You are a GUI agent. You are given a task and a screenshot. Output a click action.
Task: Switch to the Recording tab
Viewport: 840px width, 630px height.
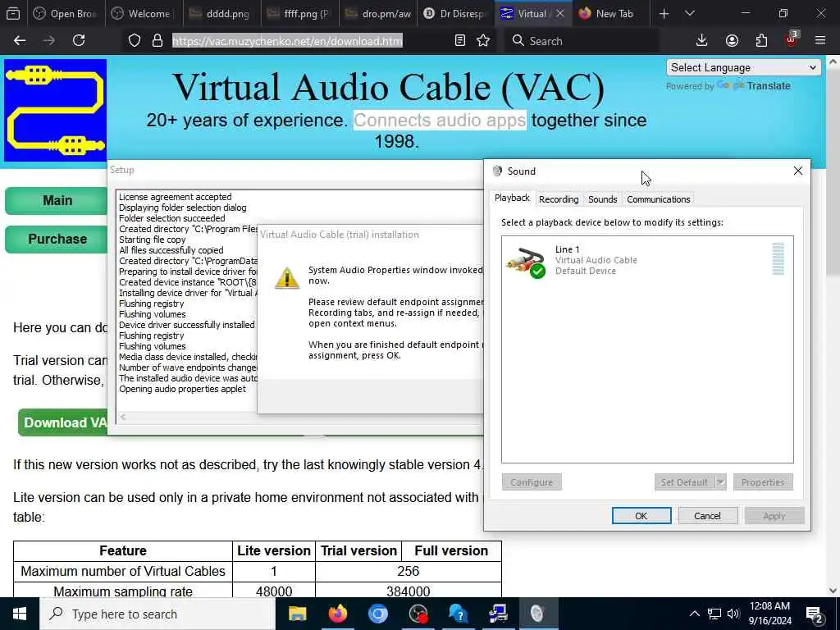(559, 199)
